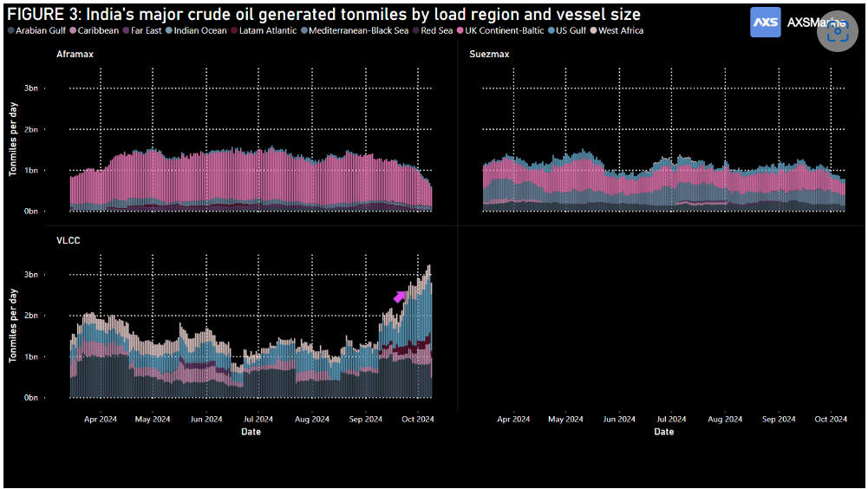868x489 pixels.
Task: Click Apr 2024 under the VLCC chart
Action: click(x=101, y=420)
